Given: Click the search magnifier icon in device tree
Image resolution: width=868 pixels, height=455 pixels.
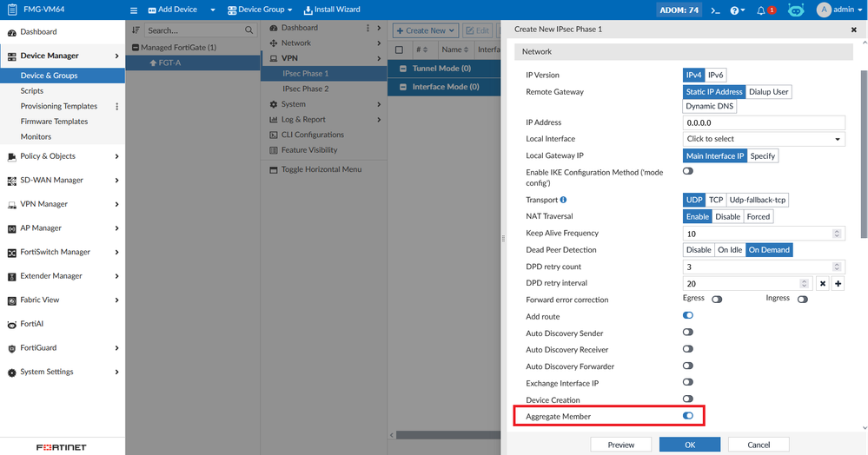Looking at the screenshot, I should click(248, 30).
